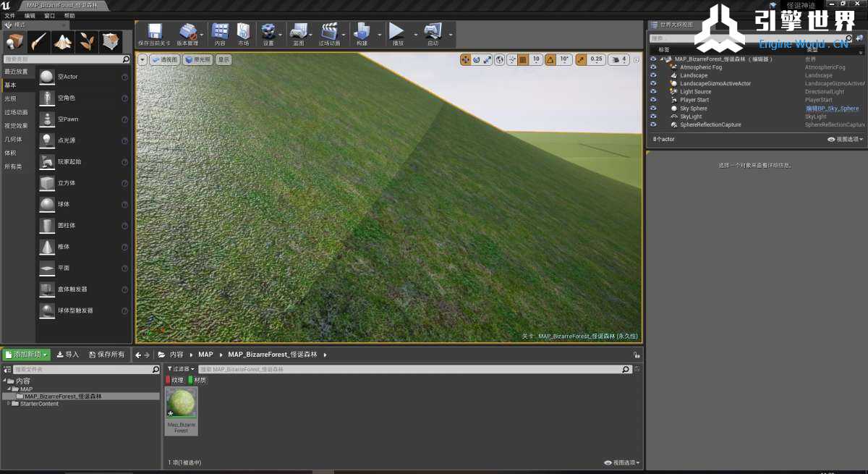Expand the StarterContent folder tree arrow
The image size is (868, 474).
(9, 404)
